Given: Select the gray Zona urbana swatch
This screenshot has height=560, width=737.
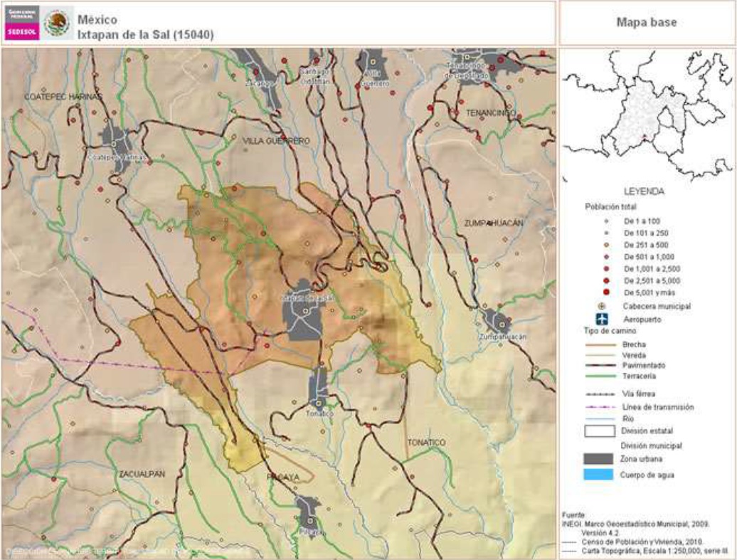Looking at the screenshot, I should click(x=598, y=459).
